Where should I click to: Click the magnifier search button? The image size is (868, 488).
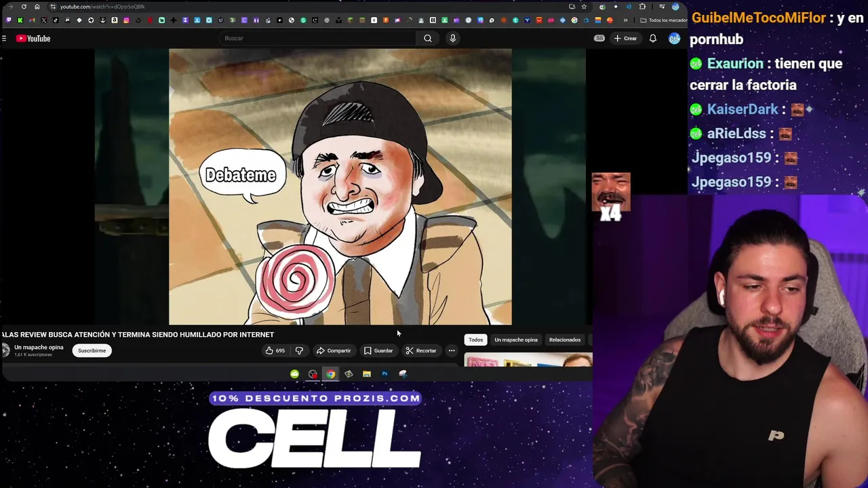pyautogui.click(x=428, y=39)
